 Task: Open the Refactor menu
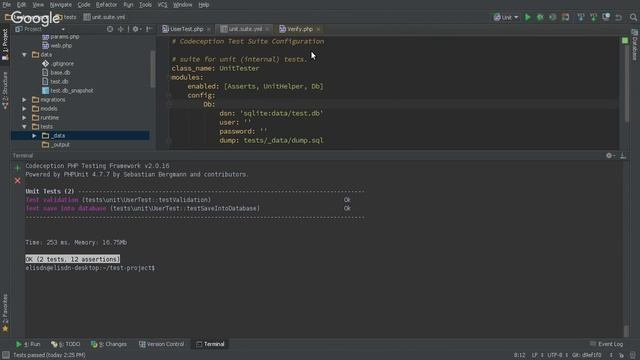click(106, 4)
